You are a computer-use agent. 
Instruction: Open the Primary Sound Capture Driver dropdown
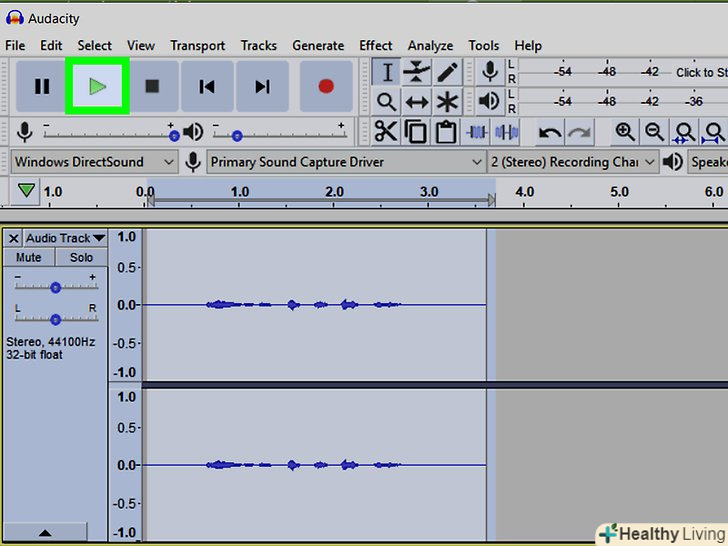(x=346, y=162)
